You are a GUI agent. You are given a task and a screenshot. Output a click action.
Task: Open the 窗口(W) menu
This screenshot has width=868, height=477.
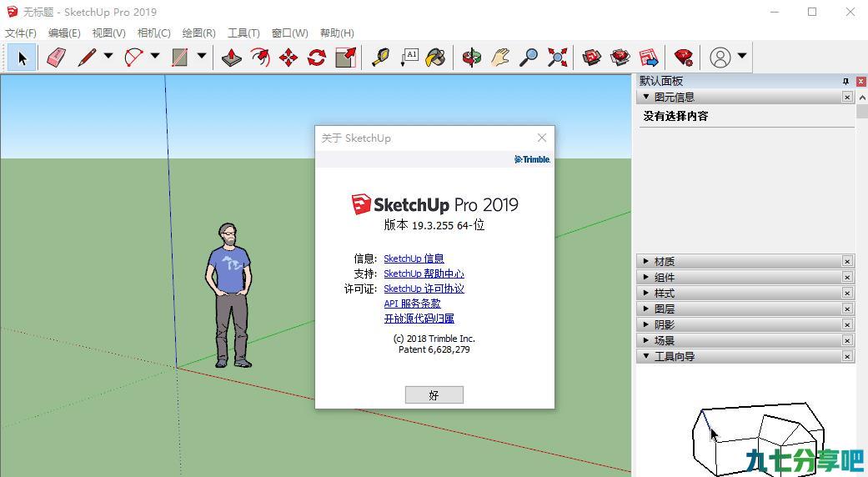289,33
